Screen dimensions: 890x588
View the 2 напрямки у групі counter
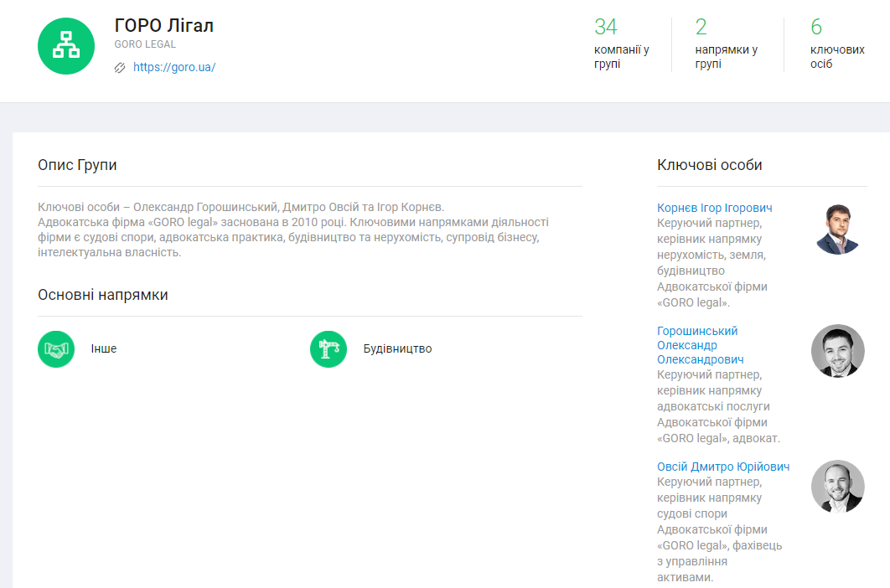pyautogui.click(x=726, y=44)
